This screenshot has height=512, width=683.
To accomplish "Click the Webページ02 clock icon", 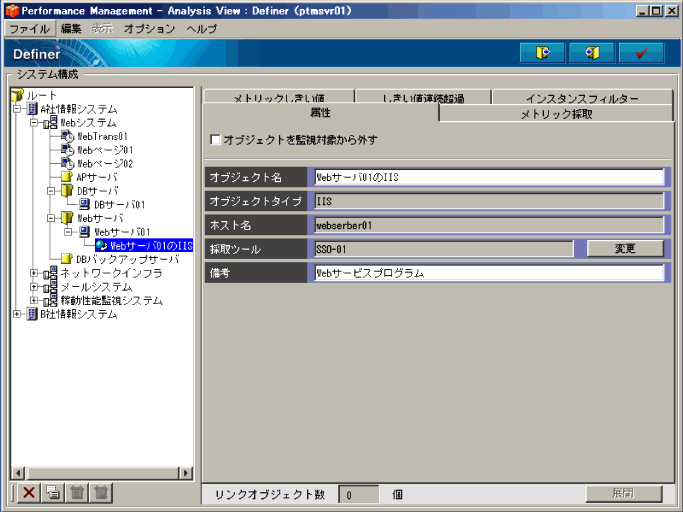I will coord(67,164).
